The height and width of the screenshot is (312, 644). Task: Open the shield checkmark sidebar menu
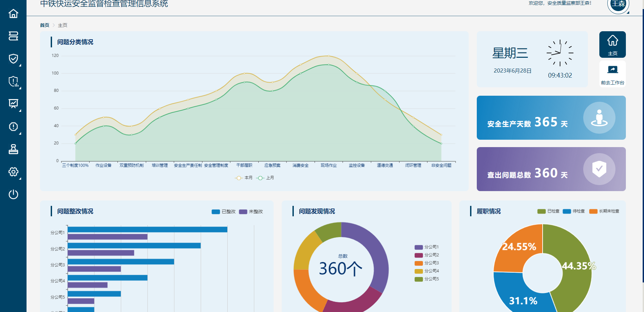(13, 59)
